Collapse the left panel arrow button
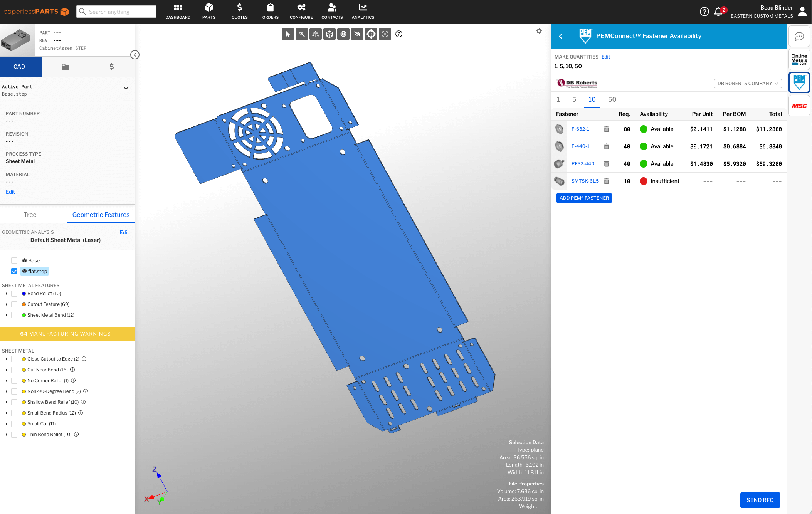The height and width of the screenshot is (514, 812). pos(134,55)
